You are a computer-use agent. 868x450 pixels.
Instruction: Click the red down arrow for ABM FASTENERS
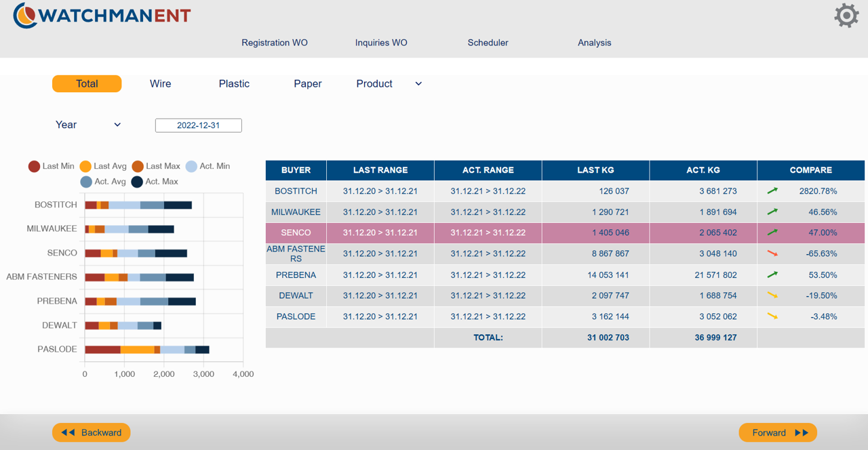click(x=772, y=253)
